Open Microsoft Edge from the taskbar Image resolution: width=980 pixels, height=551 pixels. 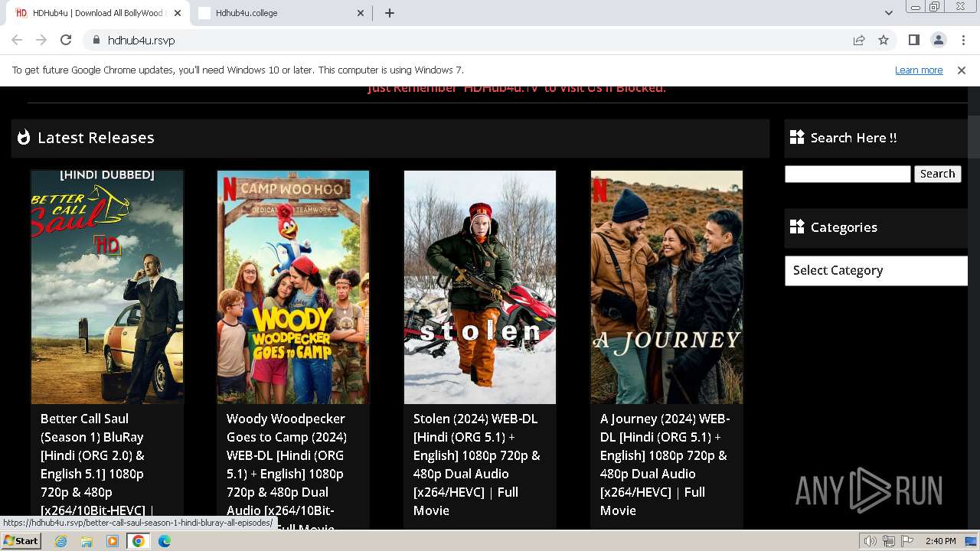pos(165,541)
